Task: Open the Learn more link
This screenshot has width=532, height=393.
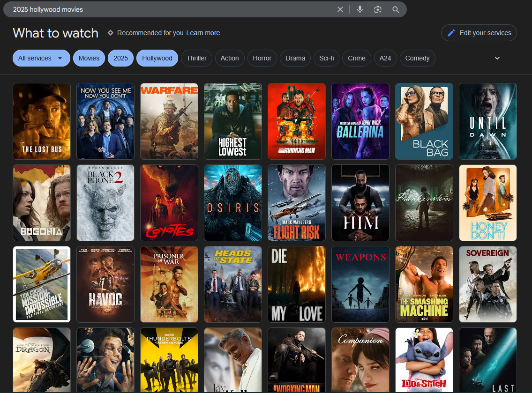Action: (203, 33)
